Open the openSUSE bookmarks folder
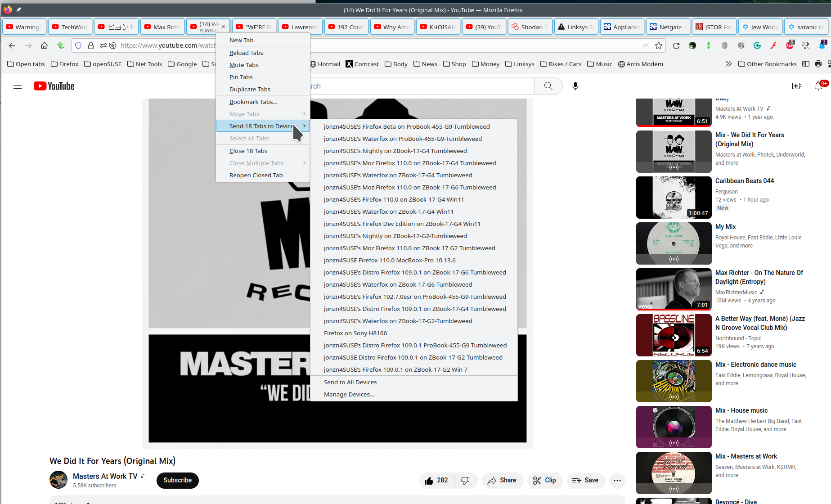Image resolution: width=831 pixels, height=504 pixels. click(x=103, y=64)
